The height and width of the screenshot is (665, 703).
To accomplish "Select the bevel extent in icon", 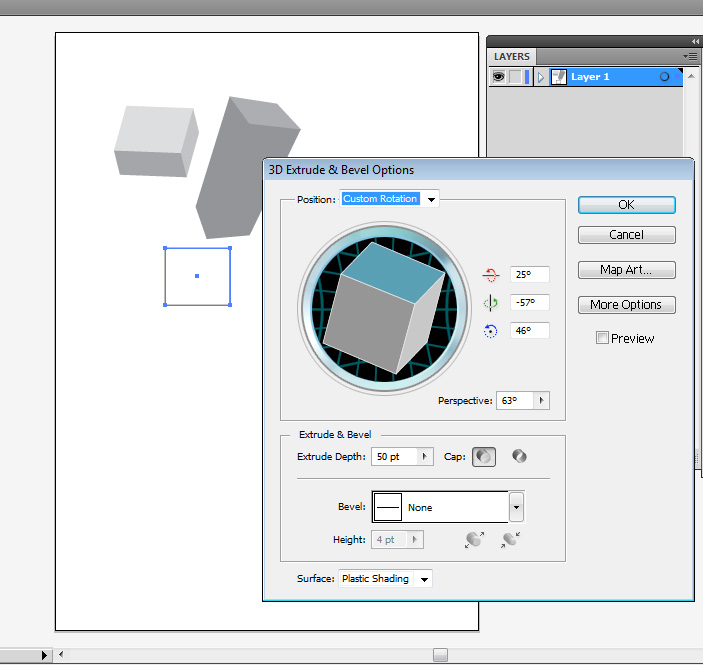I will coord(512,540).
